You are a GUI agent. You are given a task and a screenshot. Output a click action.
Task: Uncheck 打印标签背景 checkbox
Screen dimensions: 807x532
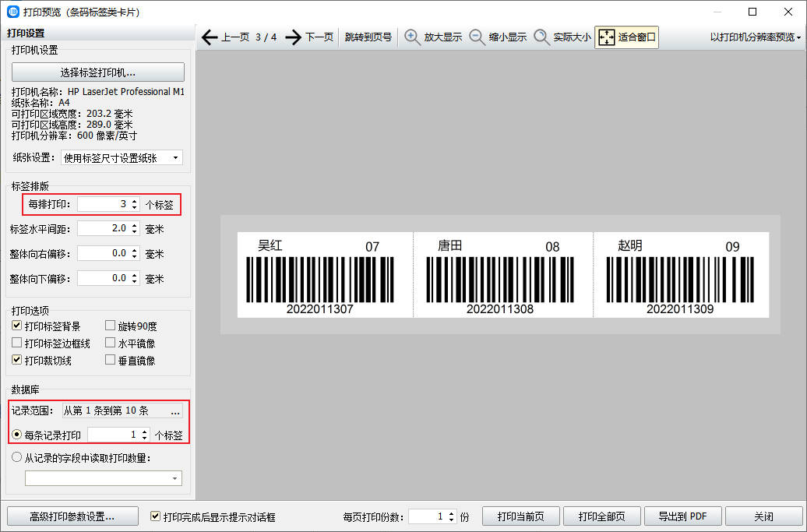point(17,326)
